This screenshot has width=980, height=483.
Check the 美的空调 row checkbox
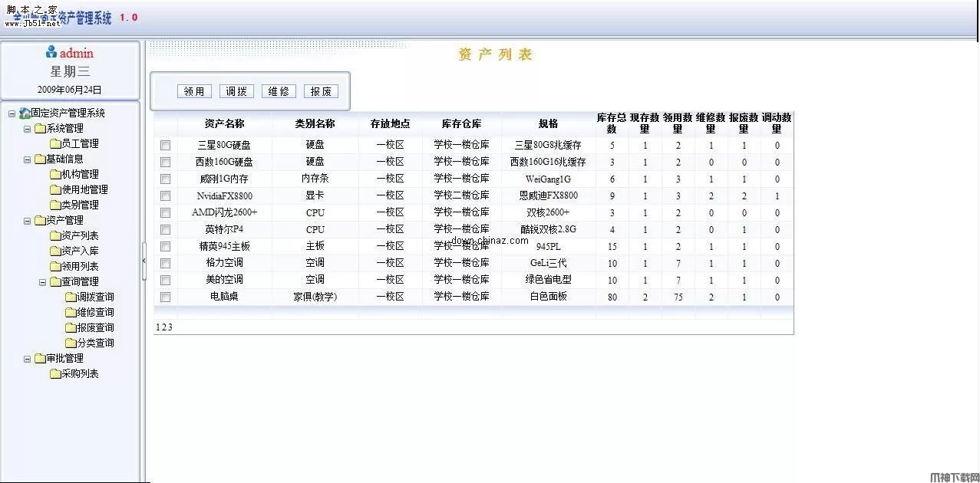165,280
